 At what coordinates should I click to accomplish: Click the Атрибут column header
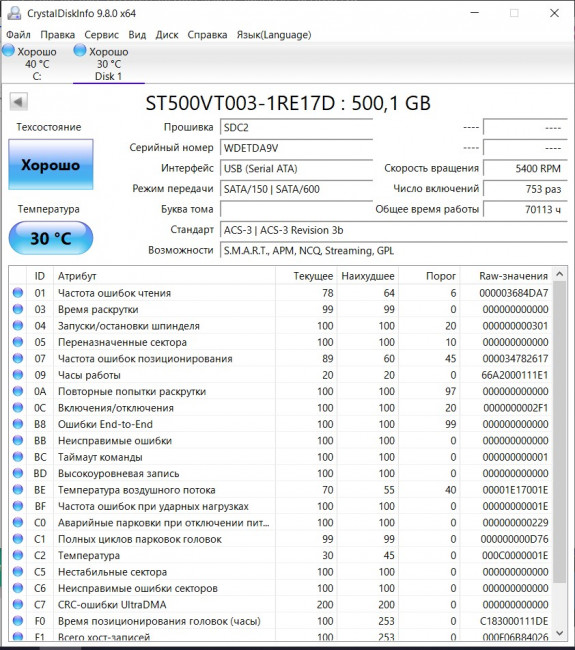164,276
